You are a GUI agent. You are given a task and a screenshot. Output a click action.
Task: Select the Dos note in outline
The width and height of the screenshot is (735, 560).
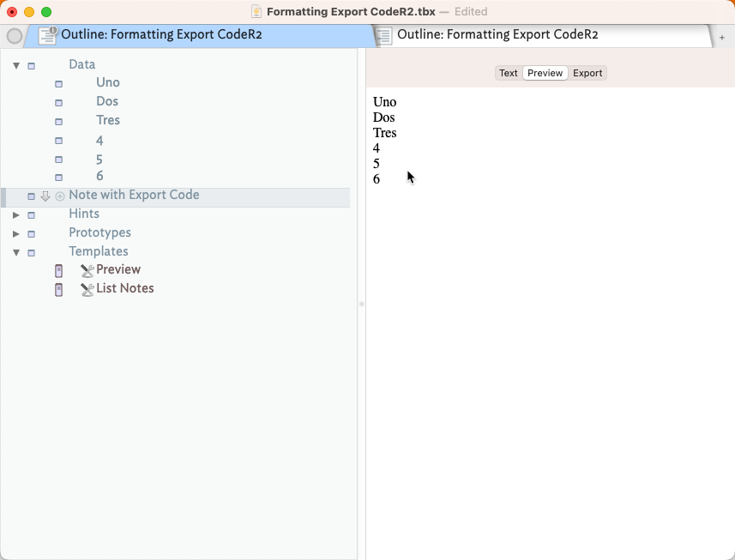click(107, 101)
